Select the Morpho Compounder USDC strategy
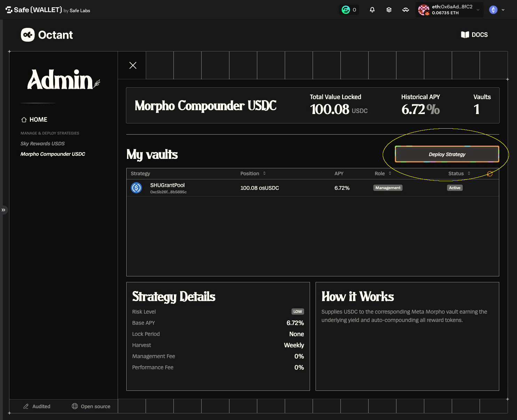Screen dimensions: 517x420 pyautogui.click(x=53, y=154)
